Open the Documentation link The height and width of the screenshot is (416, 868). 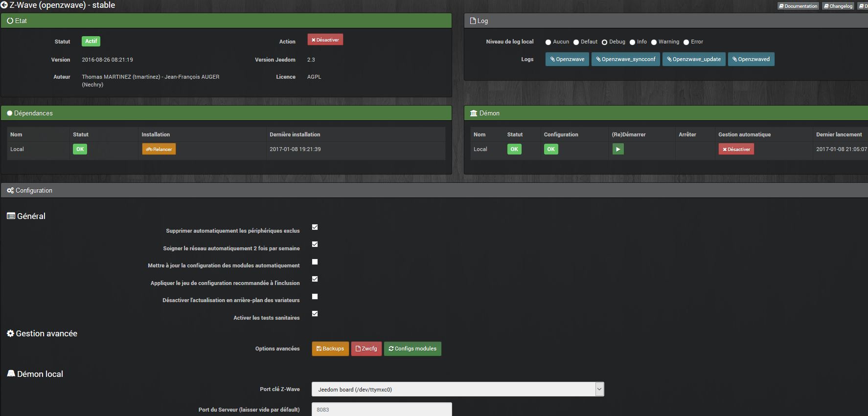click(798, 6)
